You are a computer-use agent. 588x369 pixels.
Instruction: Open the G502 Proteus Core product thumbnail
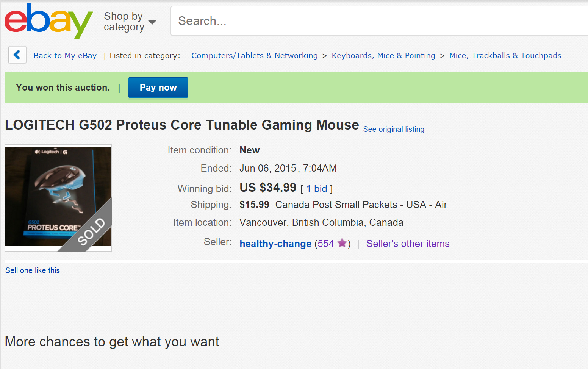click(58, 198)
